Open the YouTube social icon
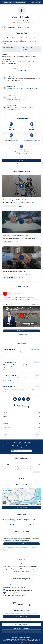 [28, 399]
